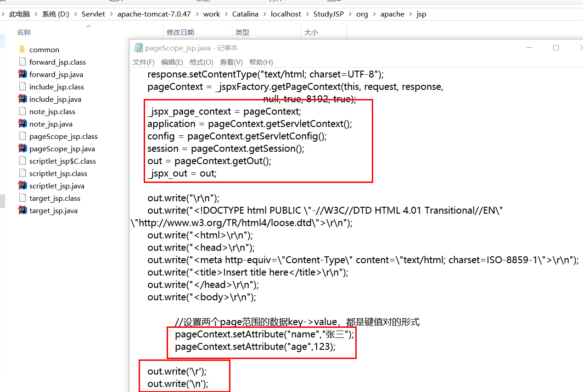Select the common folder name
The width and height of the screenshot is (583, 392).
click(44, 50)
